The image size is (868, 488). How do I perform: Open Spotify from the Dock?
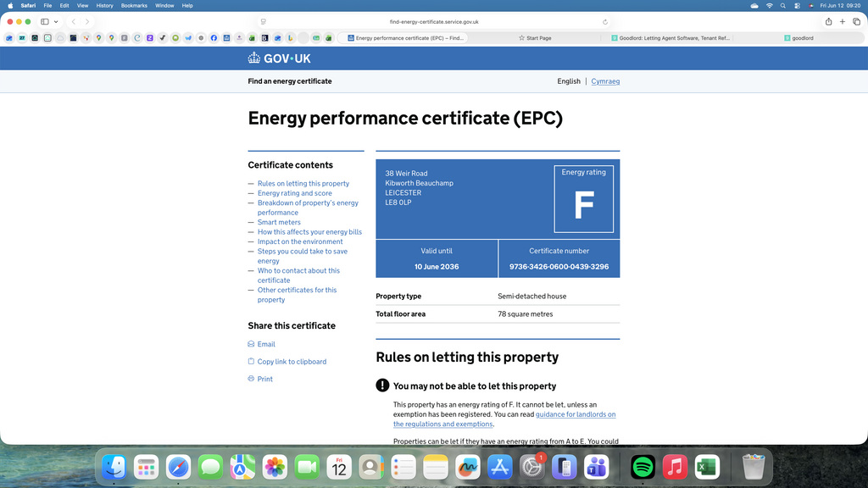tap(643, 467)
